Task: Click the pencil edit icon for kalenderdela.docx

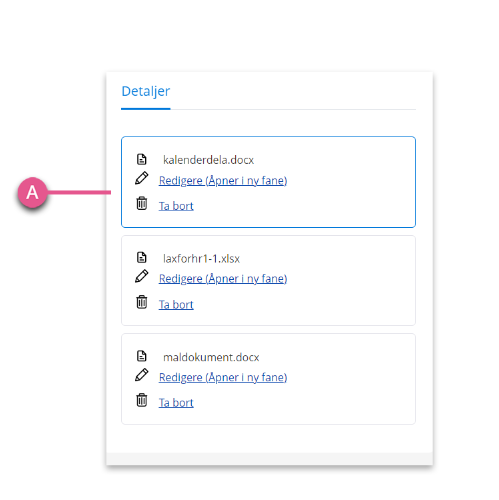Action: pos(142,178)
